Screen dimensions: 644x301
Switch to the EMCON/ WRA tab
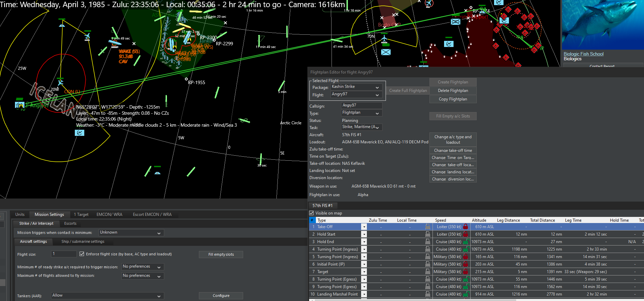[109, 215]
